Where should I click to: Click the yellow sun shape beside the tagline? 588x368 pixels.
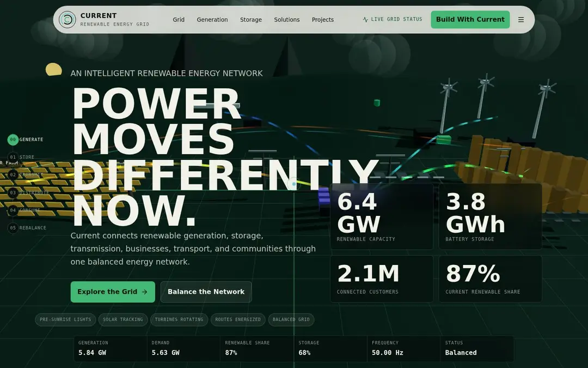[53, 69]
